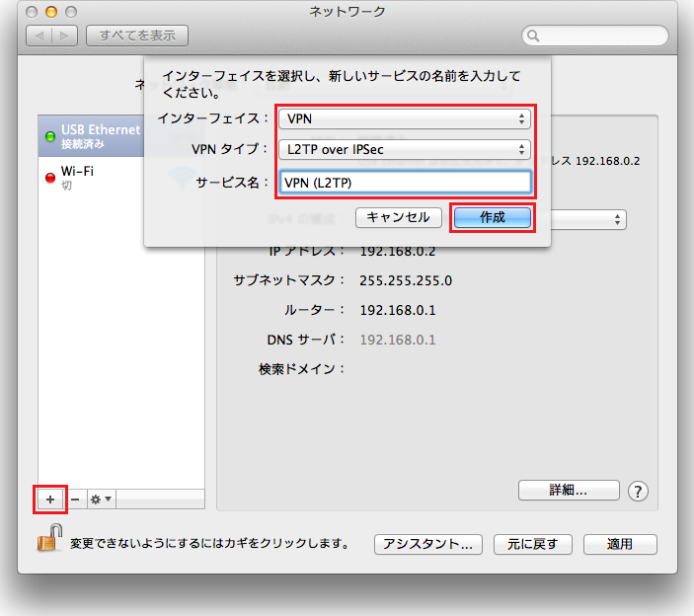The height and width of the screenshot is (616, 694).
Task: Click the アシスタント... button
Action: (427, 544)
